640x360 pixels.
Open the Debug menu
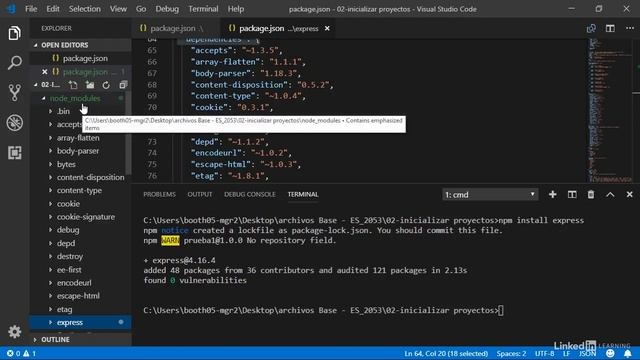167,9
